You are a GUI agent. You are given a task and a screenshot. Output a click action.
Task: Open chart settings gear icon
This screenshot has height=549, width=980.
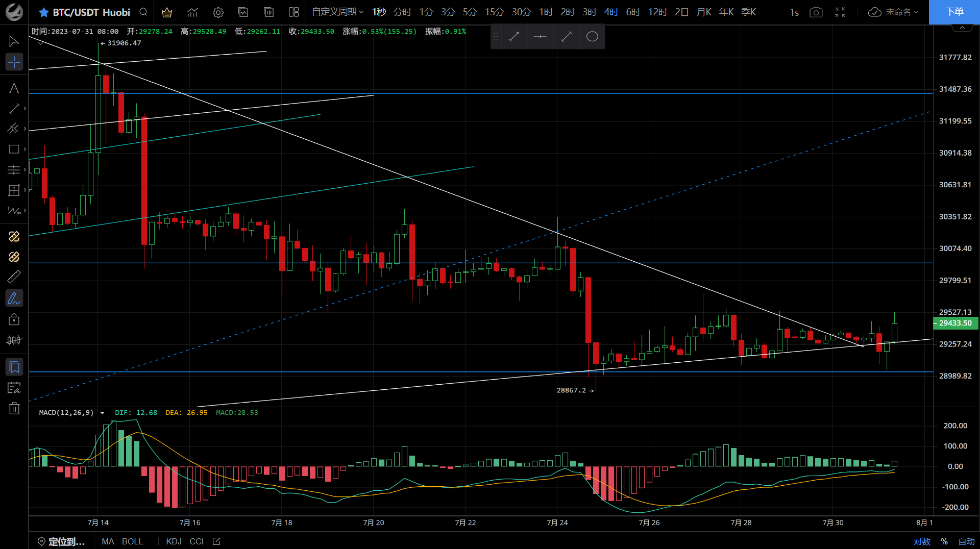pyautogui.click(x=218, y=12)
